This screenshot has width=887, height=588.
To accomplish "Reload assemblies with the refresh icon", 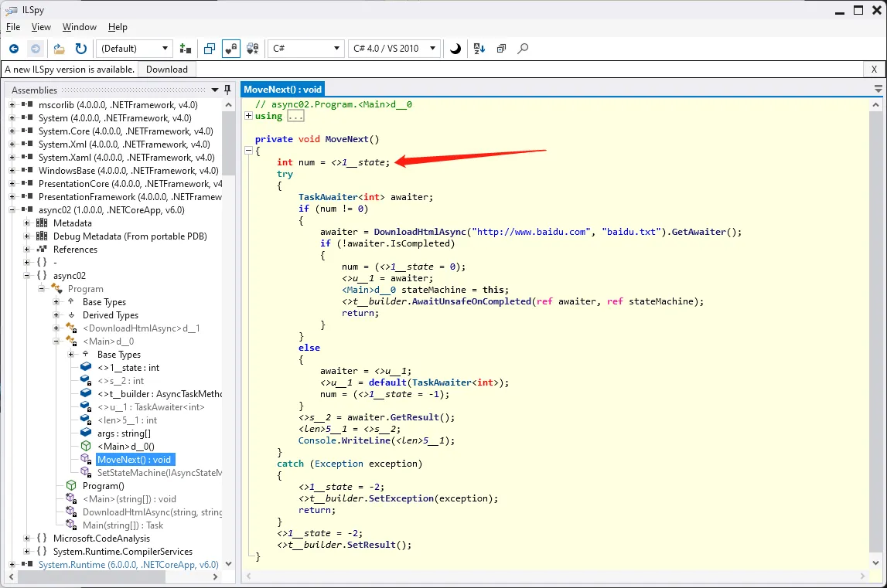I will (x=81, y=49).
